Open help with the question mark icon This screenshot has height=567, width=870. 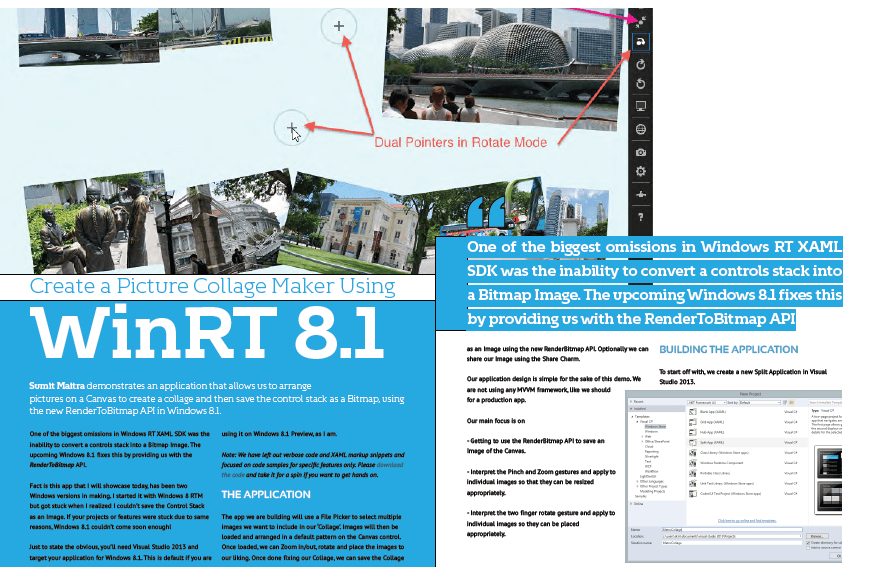click(641, 217)
